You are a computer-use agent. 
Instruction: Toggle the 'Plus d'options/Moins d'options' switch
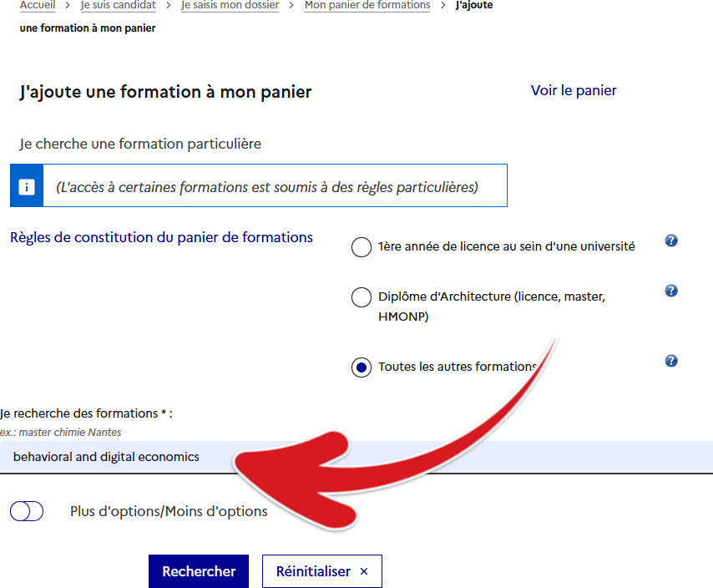click(27, 511)
